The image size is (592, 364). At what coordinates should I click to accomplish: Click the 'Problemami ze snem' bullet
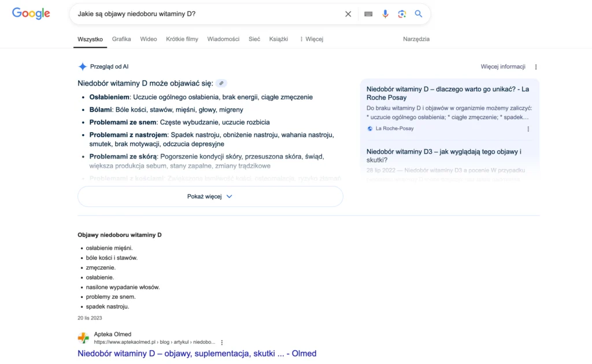point(179,122)
